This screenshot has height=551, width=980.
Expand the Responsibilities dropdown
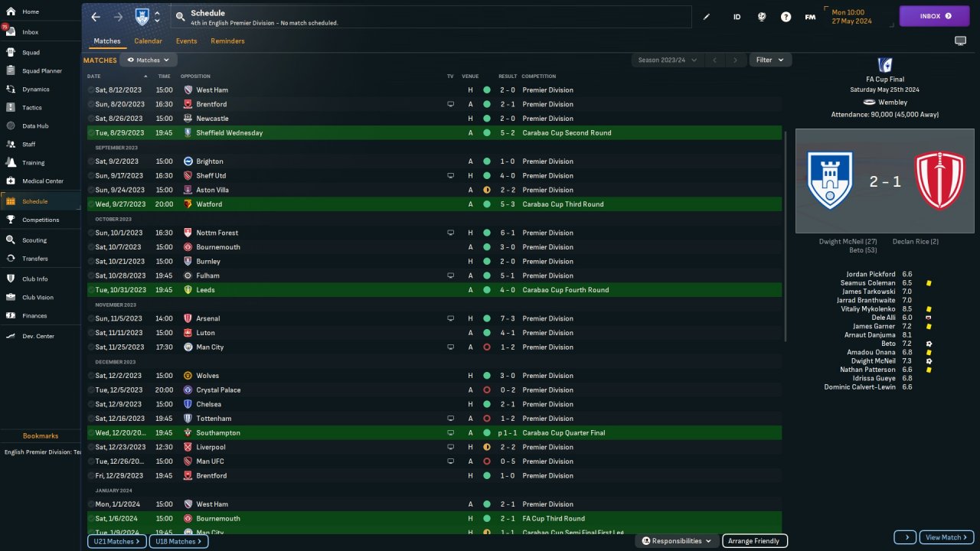point(677,541)
